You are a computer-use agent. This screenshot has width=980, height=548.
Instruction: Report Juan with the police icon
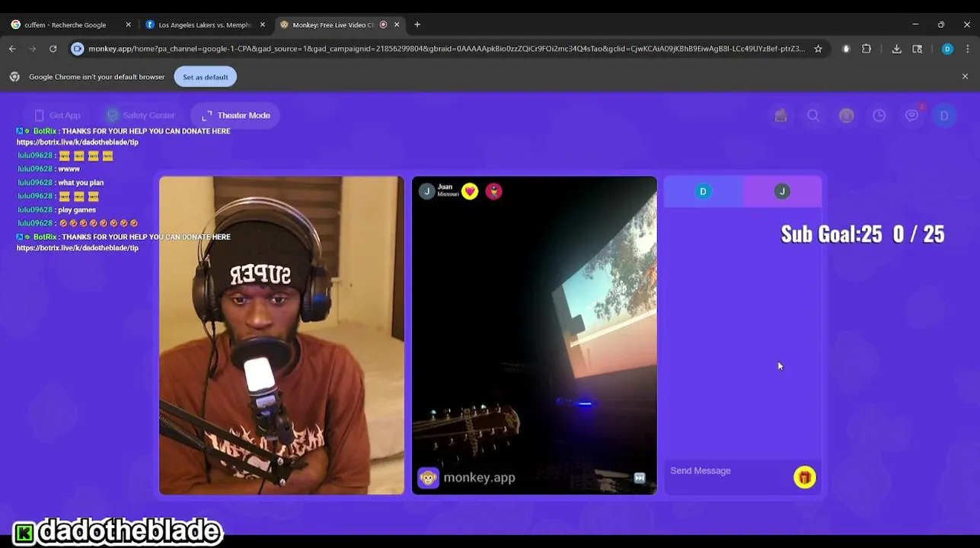click(493, 191)
